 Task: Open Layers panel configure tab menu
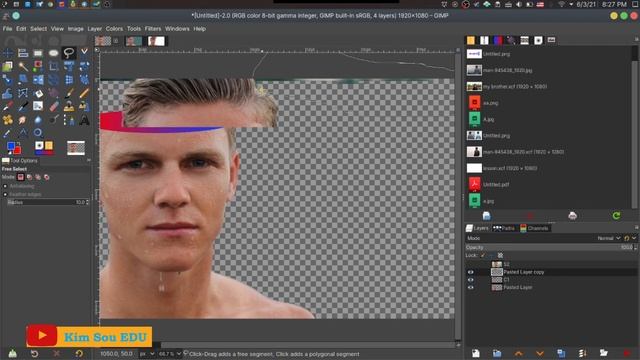click(636, 228)
